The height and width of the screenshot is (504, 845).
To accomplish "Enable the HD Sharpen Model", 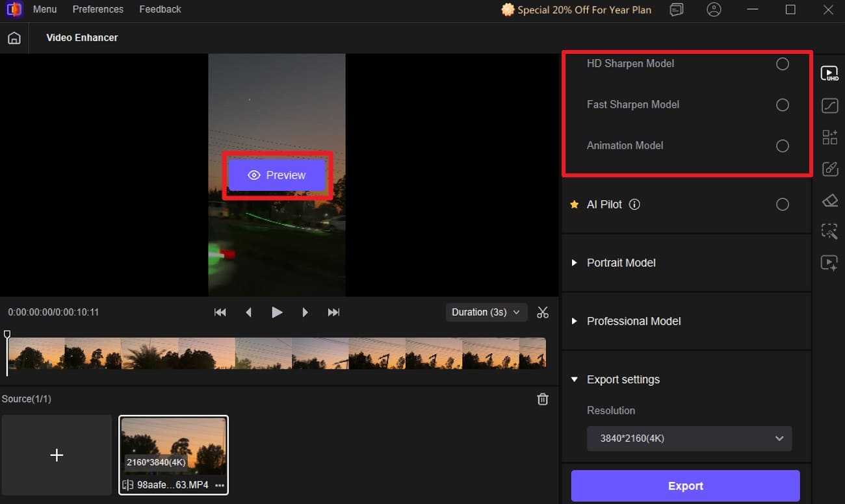I will (x=783, y=64).
